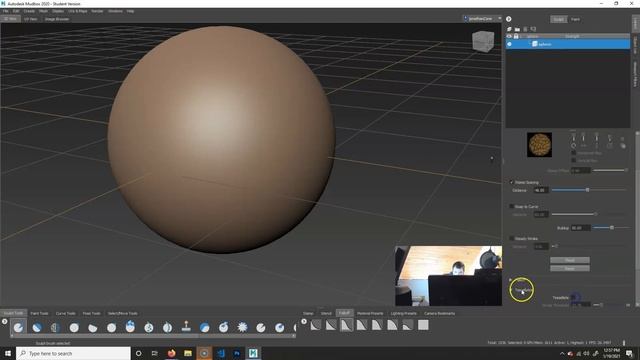Select the Spray brush tool
The height and width of the screenshot is (360, 640).
[x=149, y=327]
